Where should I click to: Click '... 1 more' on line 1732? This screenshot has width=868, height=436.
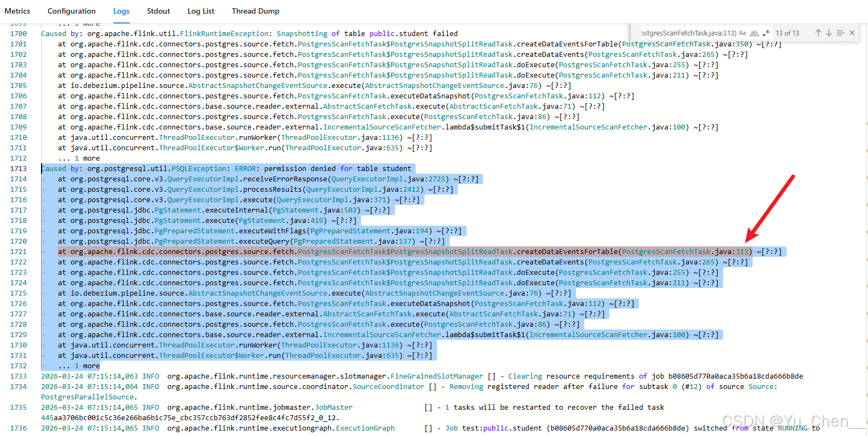point(79,366)
